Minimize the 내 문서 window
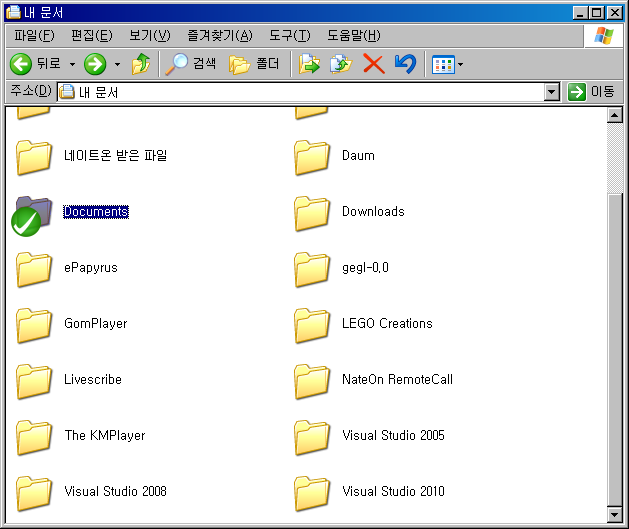Viewport: 629px width, 529px height. tap(580, 13)
